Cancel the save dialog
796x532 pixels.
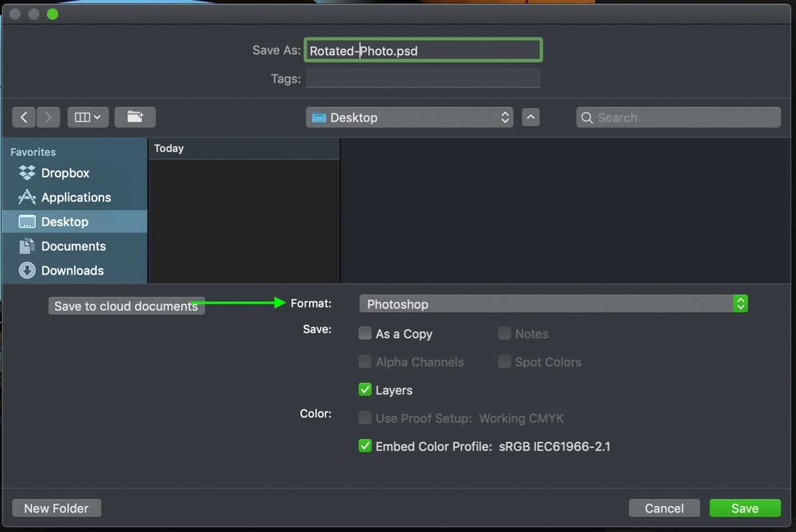click(x=664, y=507)
